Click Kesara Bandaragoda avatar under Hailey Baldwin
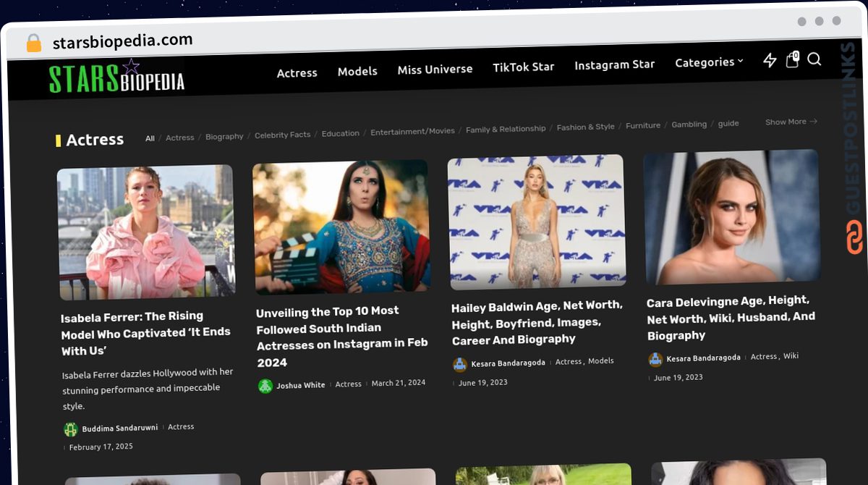Image resolution: width=868 pixels, height=485 pixels. (460, 364)
